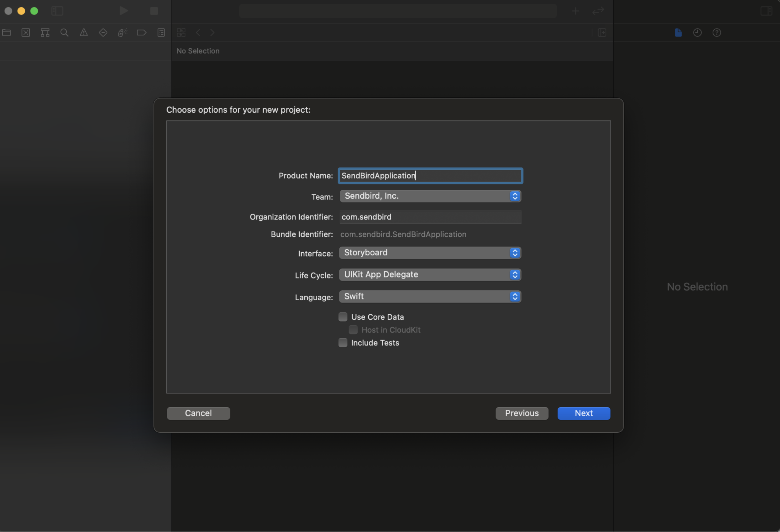Screen dimensions: 780x532
Task: Click the Organization Identifier field
Action: tap(430, 217)
